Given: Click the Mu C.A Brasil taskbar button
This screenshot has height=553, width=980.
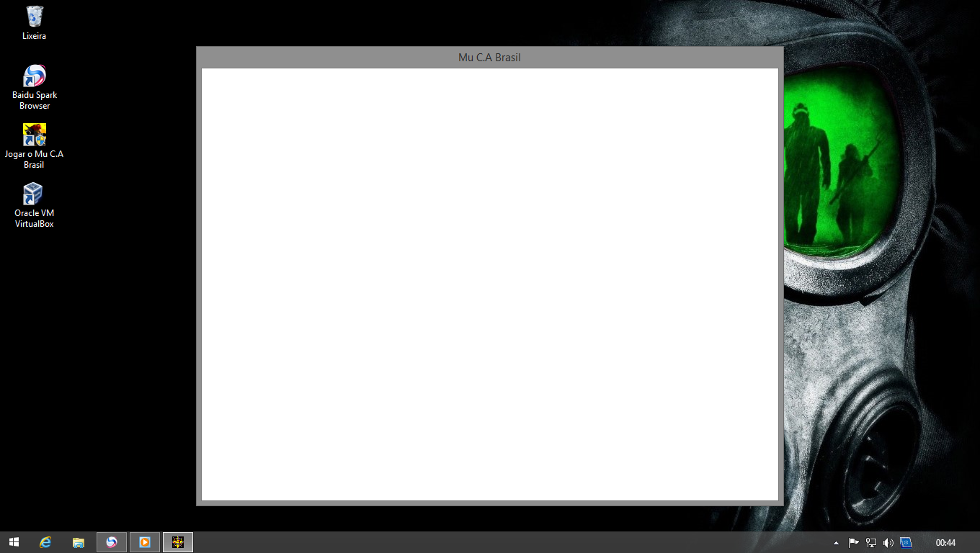Looking at the screenshot, I should [x=178, y=542].
